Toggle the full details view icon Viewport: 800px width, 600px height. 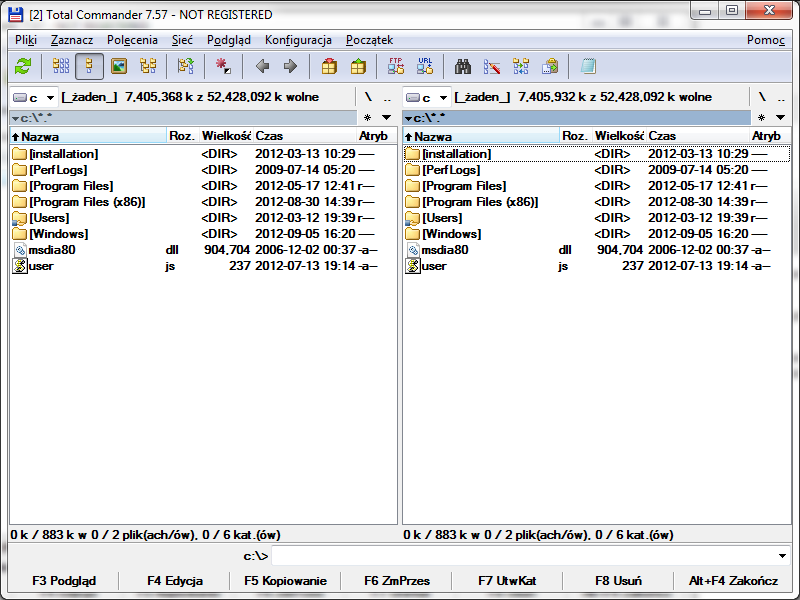tap(89, 66)
